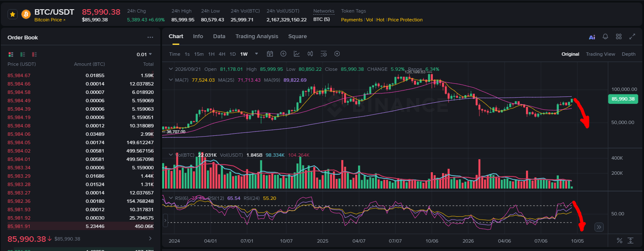Image resolution: width=644 pixels, height=251 pixels.
Task: Click the Hot token tag
Action: [x=380, y=20]
